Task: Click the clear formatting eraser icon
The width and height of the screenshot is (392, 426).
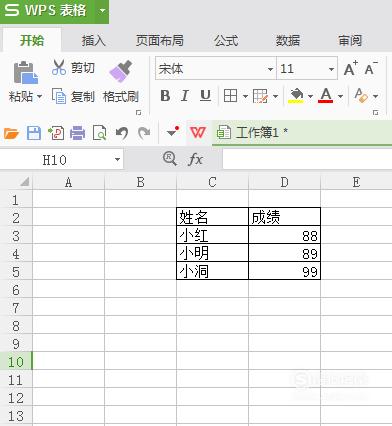Action: click(x=361, y=96)
